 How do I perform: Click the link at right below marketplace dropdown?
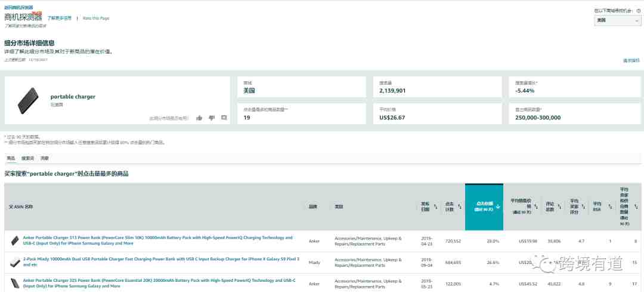(631, 60)
